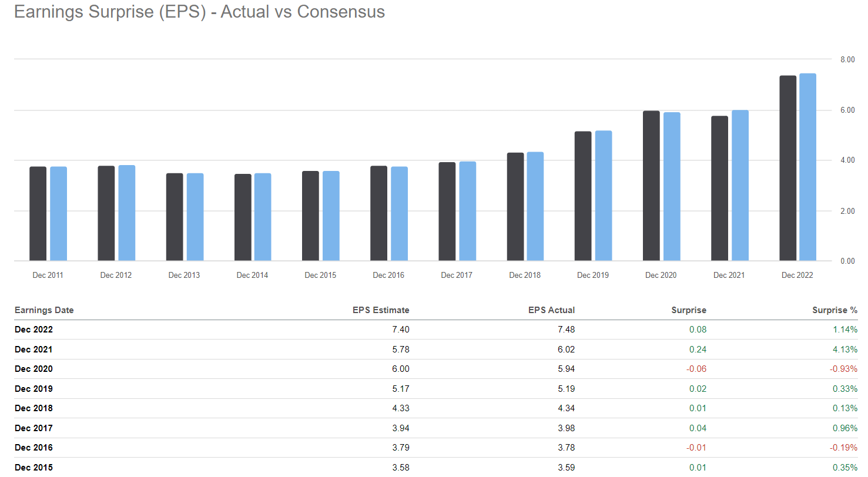The image size is (868, 477).
Task: Select the Dec 2018 dark estimate bar
Action: [x=515, y=207]
